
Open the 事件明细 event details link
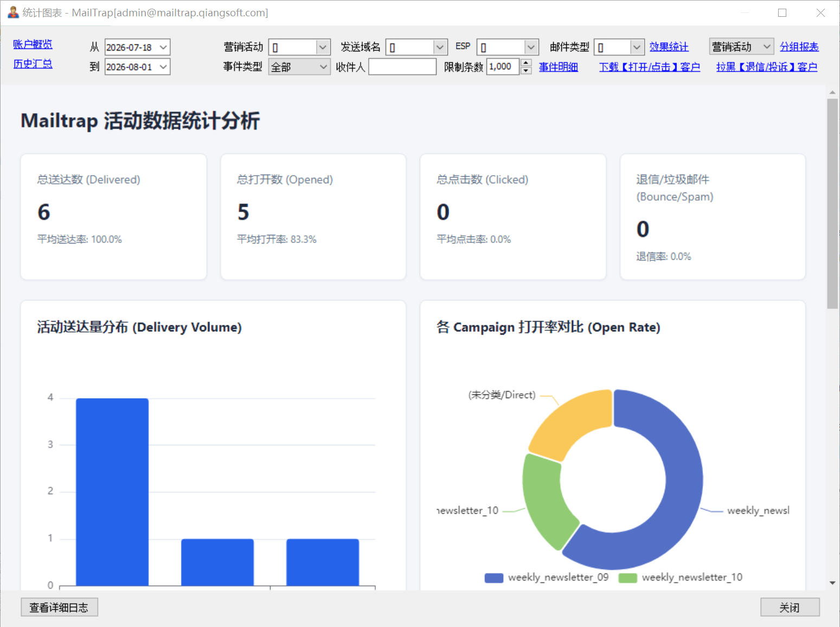(x=558, y=67)
